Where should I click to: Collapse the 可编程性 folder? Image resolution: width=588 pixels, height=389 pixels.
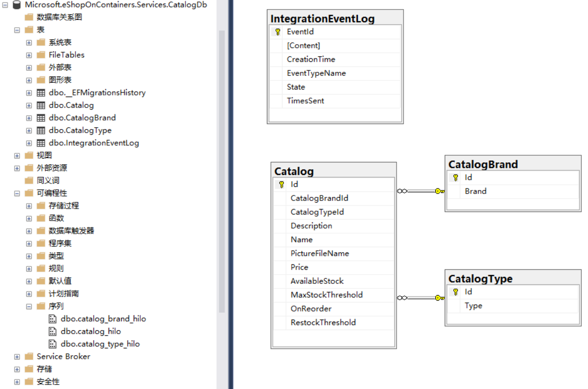click(17, 193)
